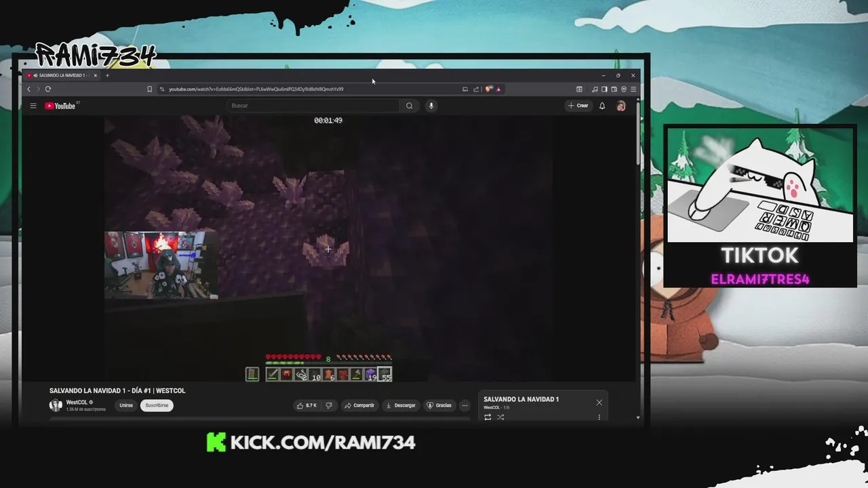Click the scrollbar down arrow
The height and width of the screenshot is (488, 868).
pos(637,418)
